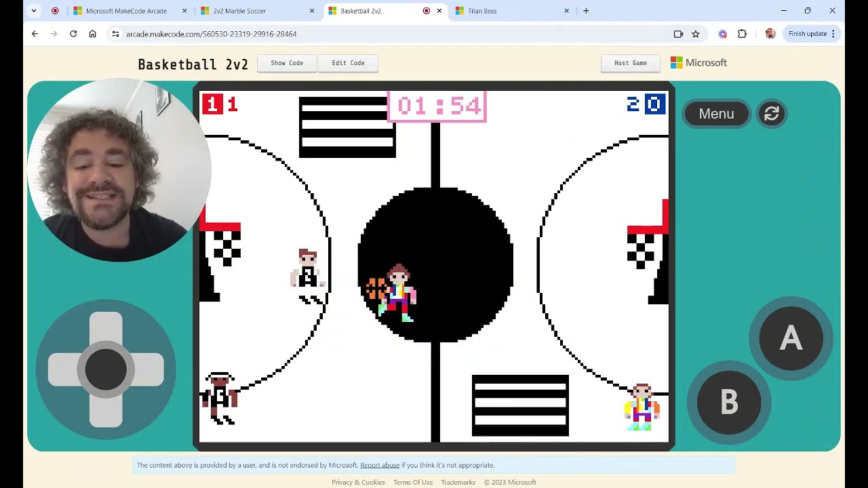The width and height of the screenshot is (868, 488).
Task: Close the Microsoft MakeCode Arcade tab
Action: pos(184,11)
